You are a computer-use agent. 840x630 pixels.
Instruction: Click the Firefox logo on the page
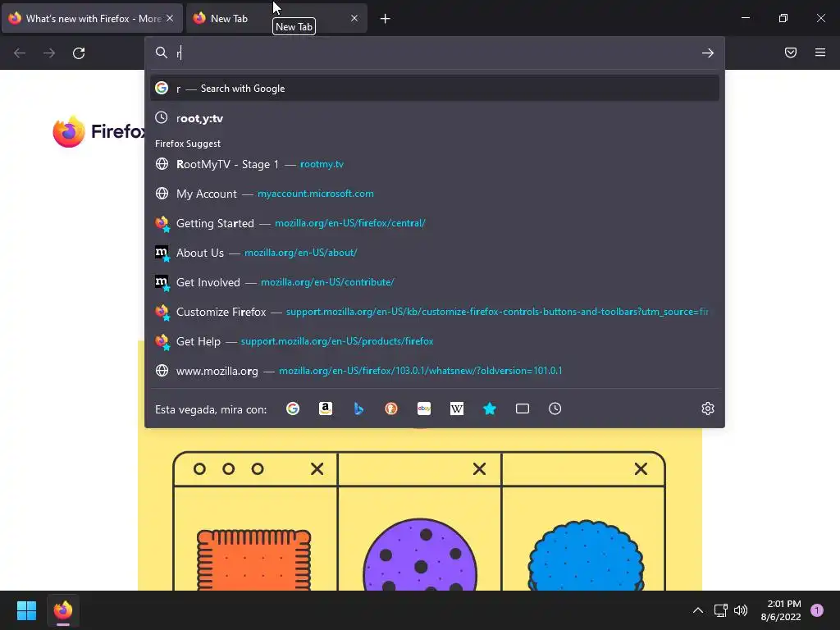tap(69, 131)
